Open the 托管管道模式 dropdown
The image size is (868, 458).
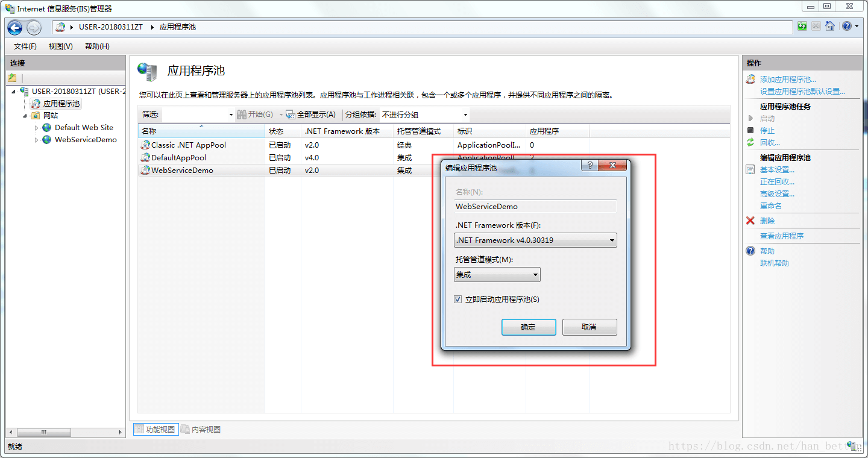(497, 275)
